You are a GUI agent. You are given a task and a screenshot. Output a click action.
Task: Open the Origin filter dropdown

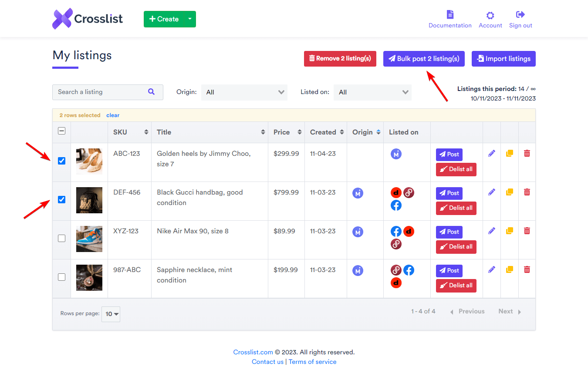pos(244,92)
